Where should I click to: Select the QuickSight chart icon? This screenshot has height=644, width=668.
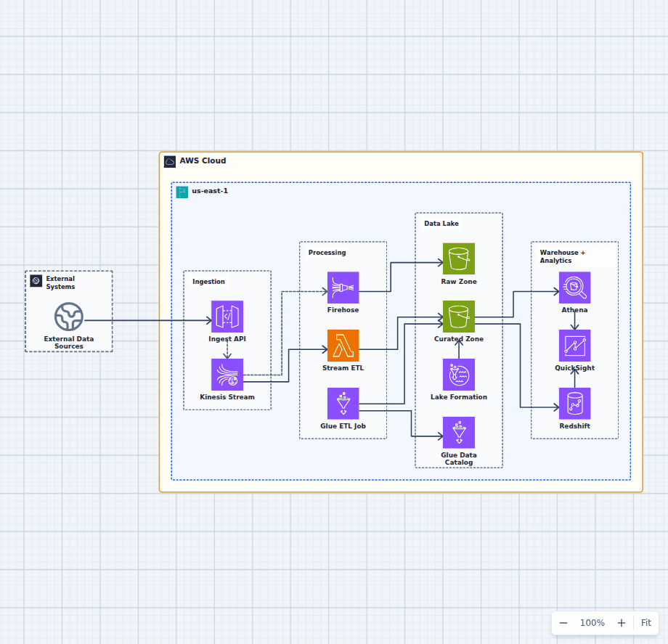coord(575,346)
